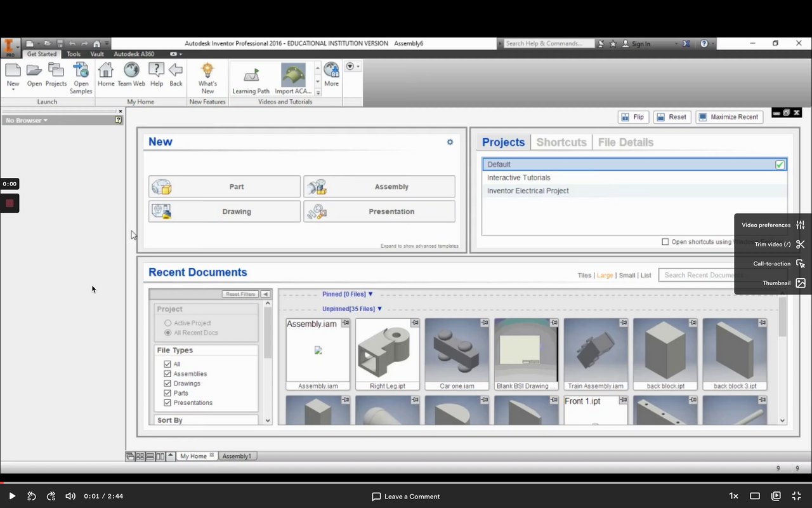Click the video progress bar
This screenshot has width=812, height=508.
[406, 483]
